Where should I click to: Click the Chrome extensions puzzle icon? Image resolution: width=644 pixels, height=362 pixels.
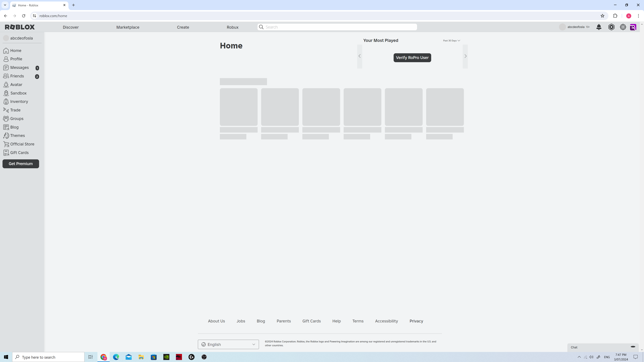click(x=615, y=16)
